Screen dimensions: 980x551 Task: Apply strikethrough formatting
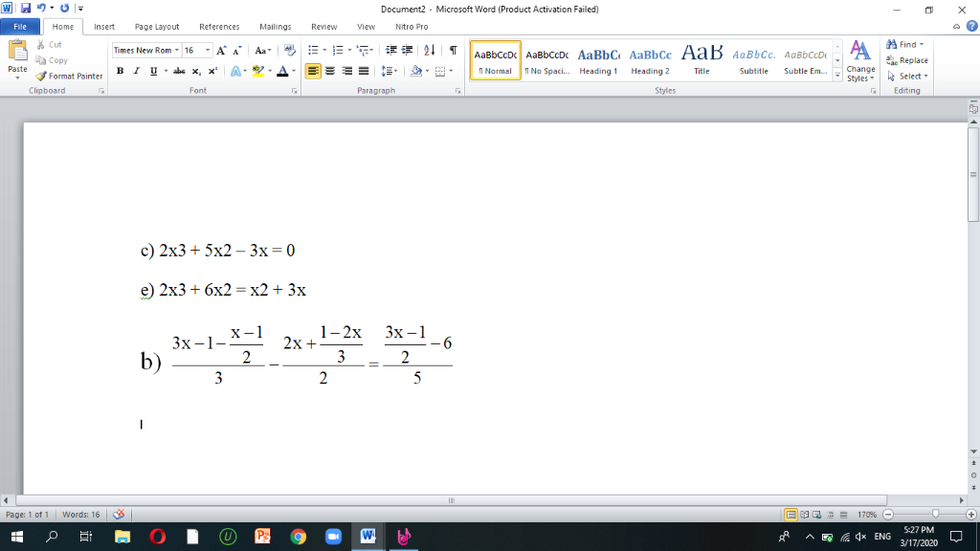[179, 71]
